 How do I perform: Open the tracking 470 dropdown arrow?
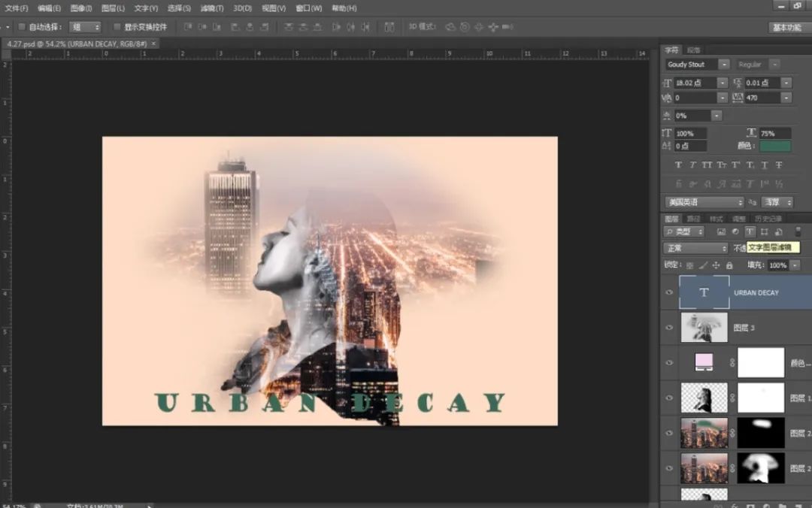[786, 98]
